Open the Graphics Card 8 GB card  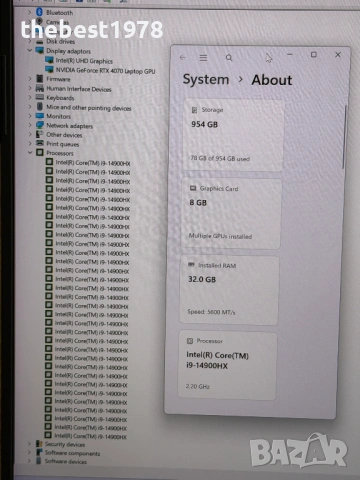pos(232,213)
